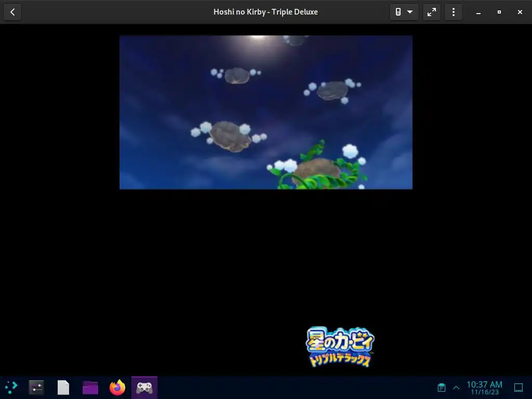Screen dimensions: 532x399
Task: Open the controller selection dropdown
Action: 404,12
